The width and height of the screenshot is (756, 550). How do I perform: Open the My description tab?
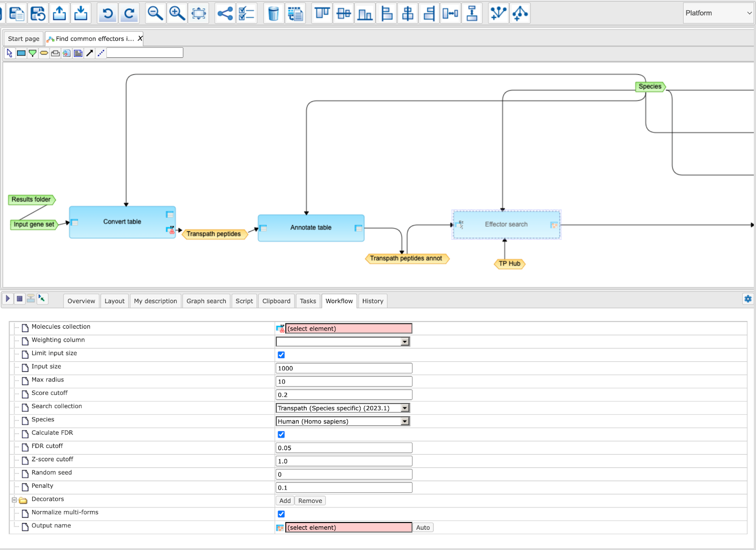point(155,301)
